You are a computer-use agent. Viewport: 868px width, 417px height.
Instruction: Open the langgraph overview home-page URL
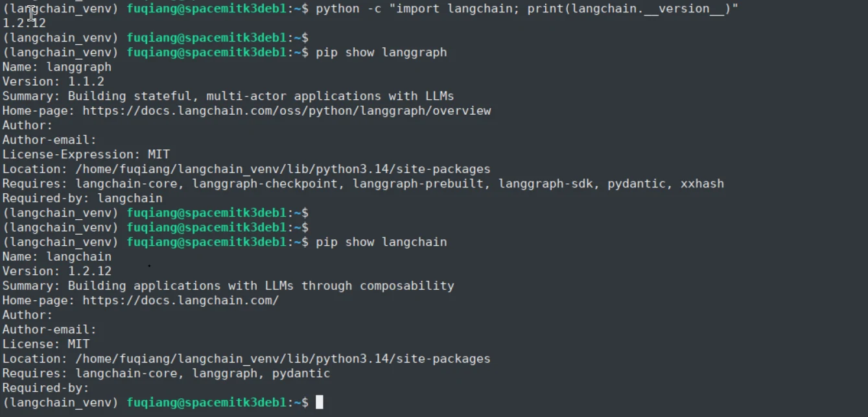point(287,111)
